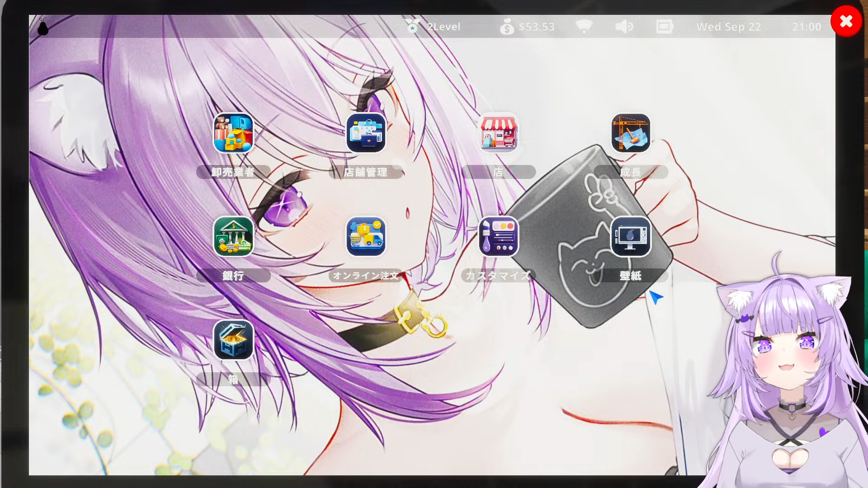868x488 pixels.
Task: Click the 21:00 clock
Action: (x=807, y=27)
